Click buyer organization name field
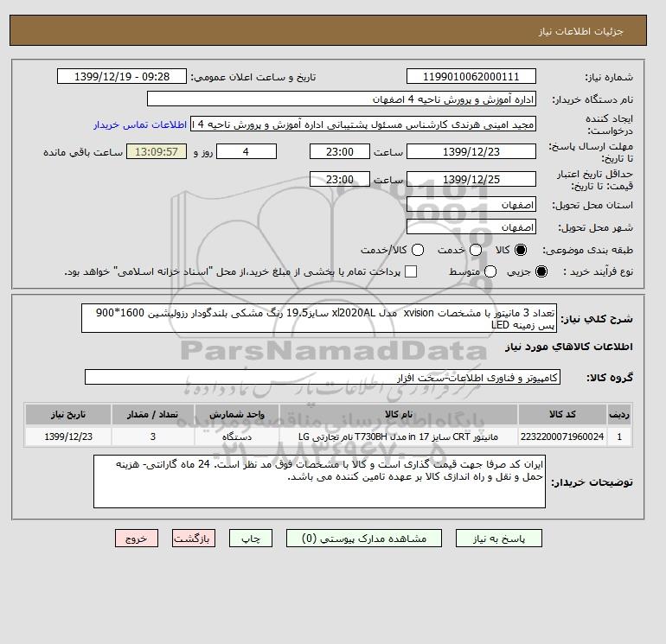This screenshot has width=666, height=644. pyautogui.click(x=342, y=99)
